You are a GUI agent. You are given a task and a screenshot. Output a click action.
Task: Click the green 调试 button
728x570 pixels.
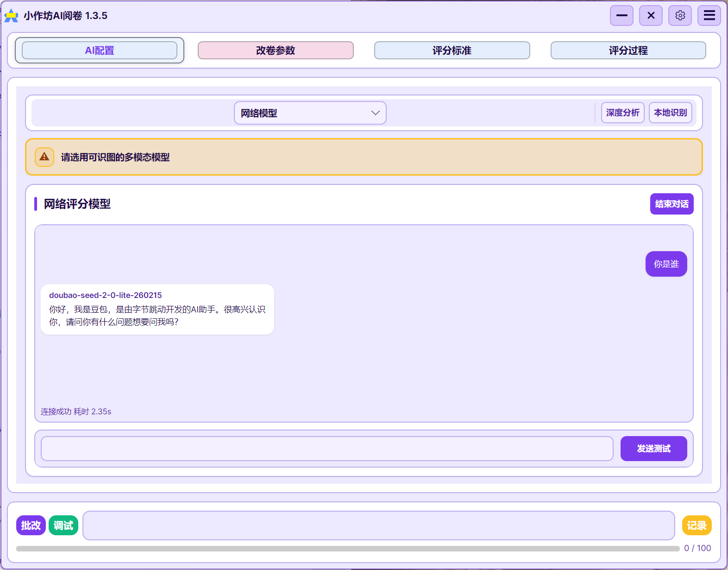point(63,526)
